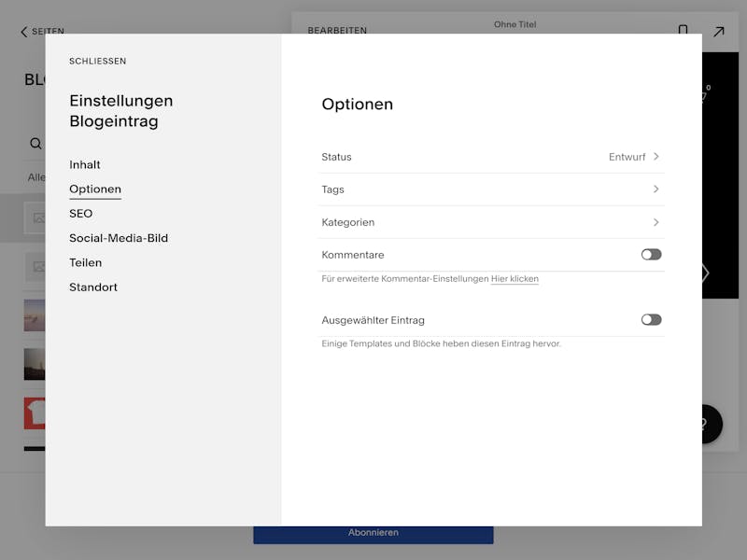747x560 pixels.
Task: Open the Standort section
Action: tap(93, 287)
